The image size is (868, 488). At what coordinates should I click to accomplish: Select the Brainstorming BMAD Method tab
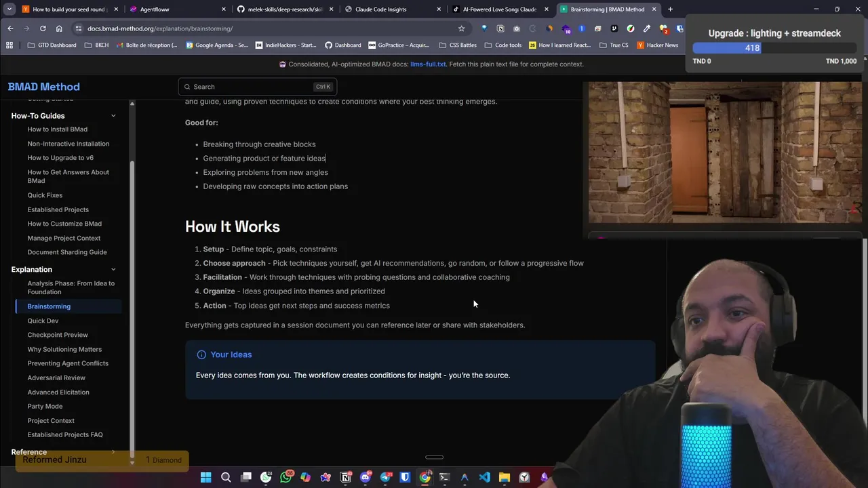coord(608,9)
